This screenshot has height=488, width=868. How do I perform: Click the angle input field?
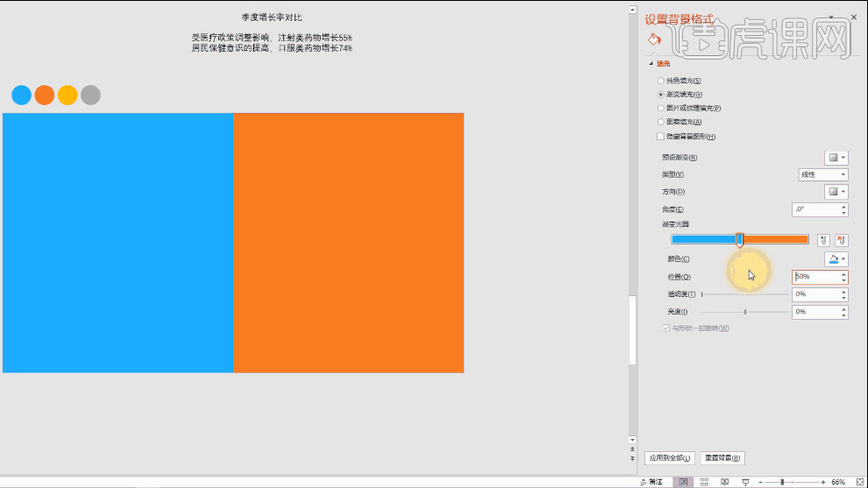point(816,209)
